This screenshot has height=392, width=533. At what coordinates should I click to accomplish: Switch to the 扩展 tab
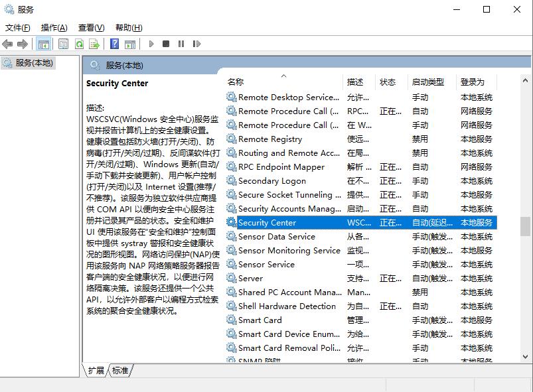coord(97,371)
